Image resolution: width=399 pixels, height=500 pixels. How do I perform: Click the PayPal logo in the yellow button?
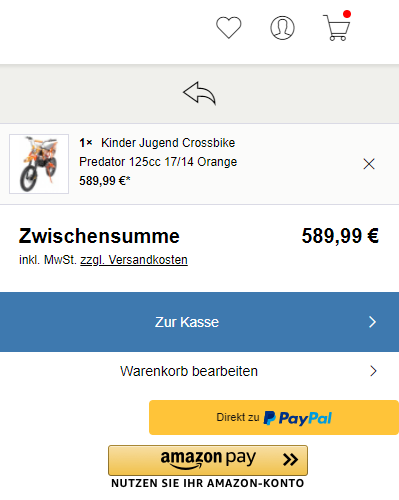coord(298,418)
